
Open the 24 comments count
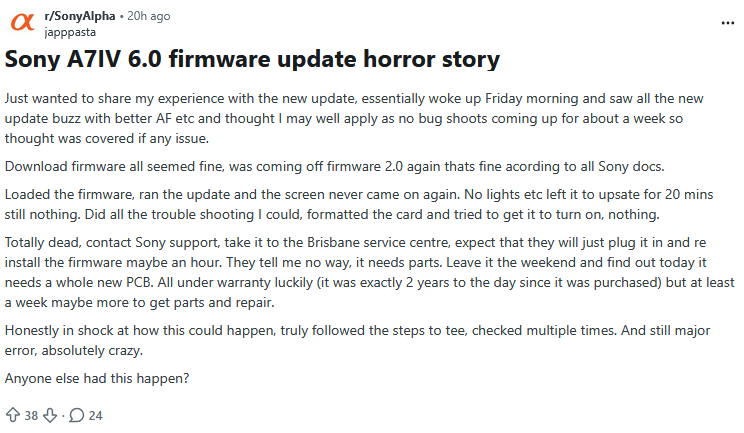(95, 414)
